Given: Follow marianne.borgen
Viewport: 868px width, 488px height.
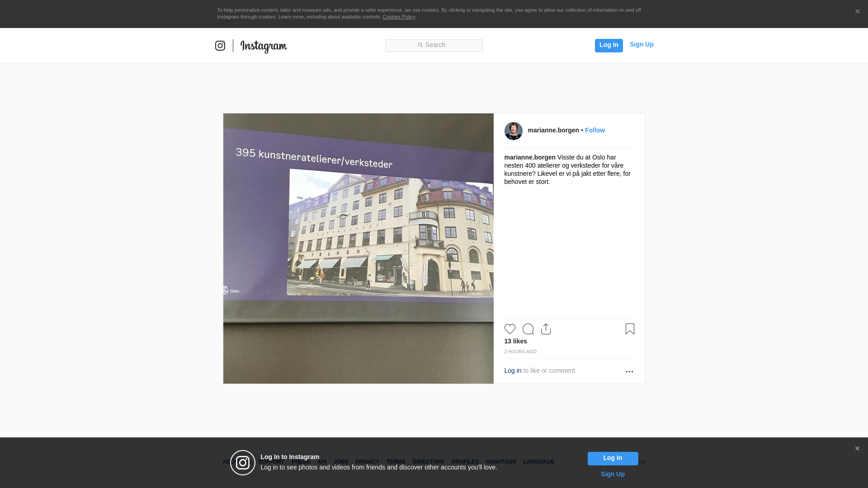Looking at the screenshot, I should [594, 130].
